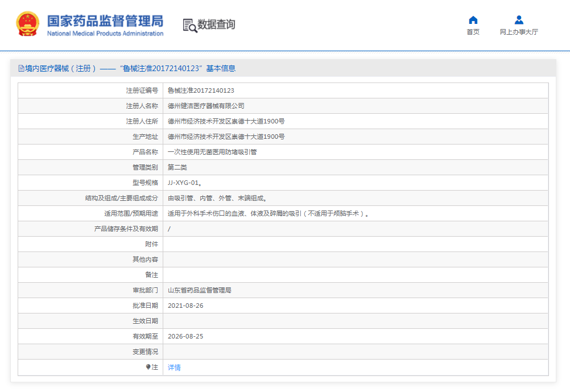
Task: Click the 国家药品监督管理局 title
Action: point(105,21)
